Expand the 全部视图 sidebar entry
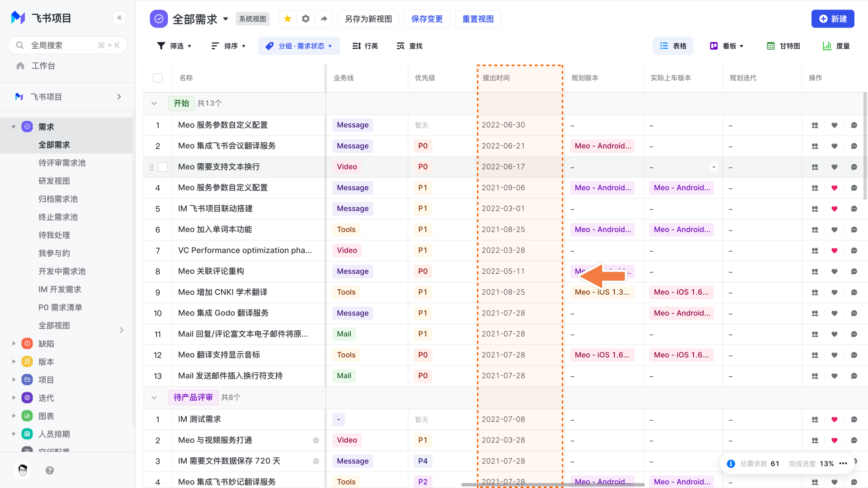The width and height of the screenshot is (868, 488). coord(121,330)
